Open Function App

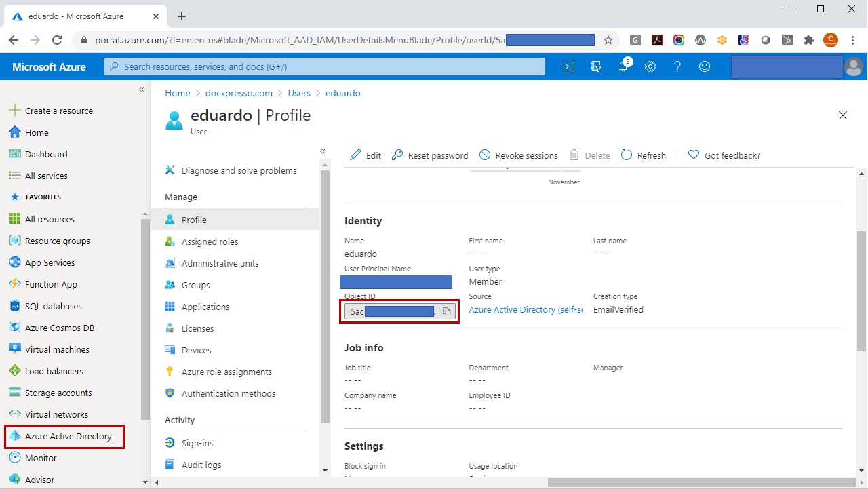tap(43, 284)
